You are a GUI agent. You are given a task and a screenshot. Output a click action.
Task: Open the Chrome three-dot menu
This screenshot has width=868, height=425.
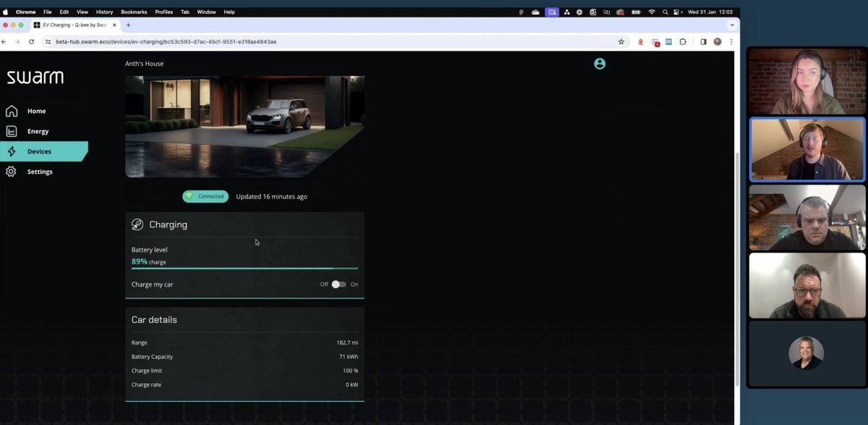point(731,42)
